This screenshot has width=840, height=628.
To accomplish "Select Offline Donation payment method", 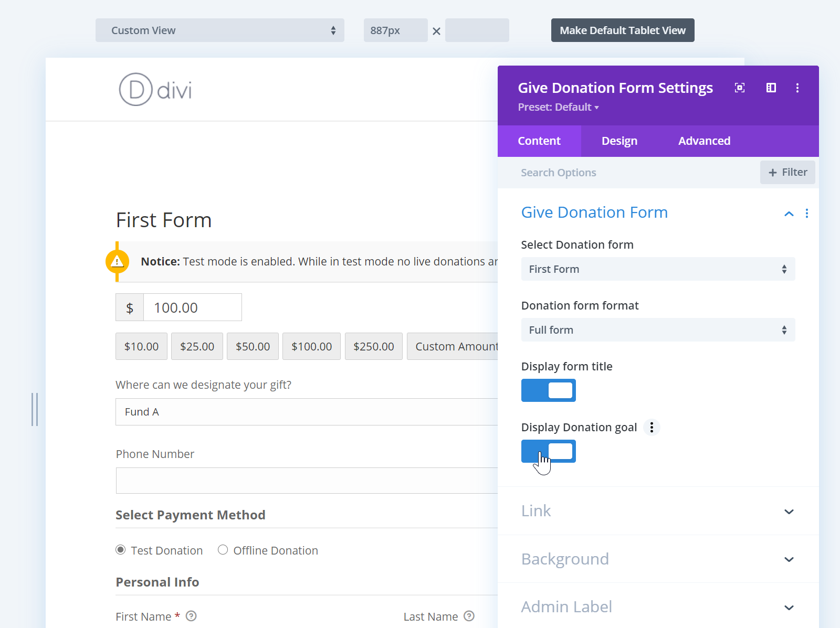I will pyautogui.click(x=223, y=550).
